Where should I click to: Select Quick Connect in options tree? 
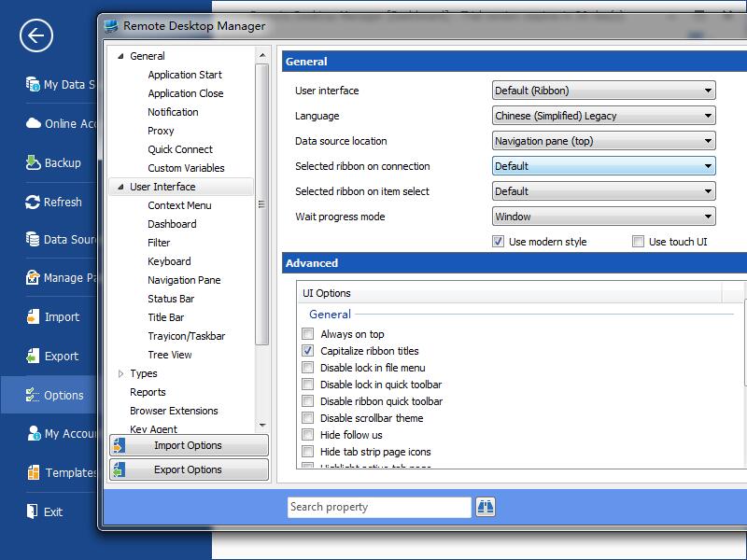coord(180,149)
